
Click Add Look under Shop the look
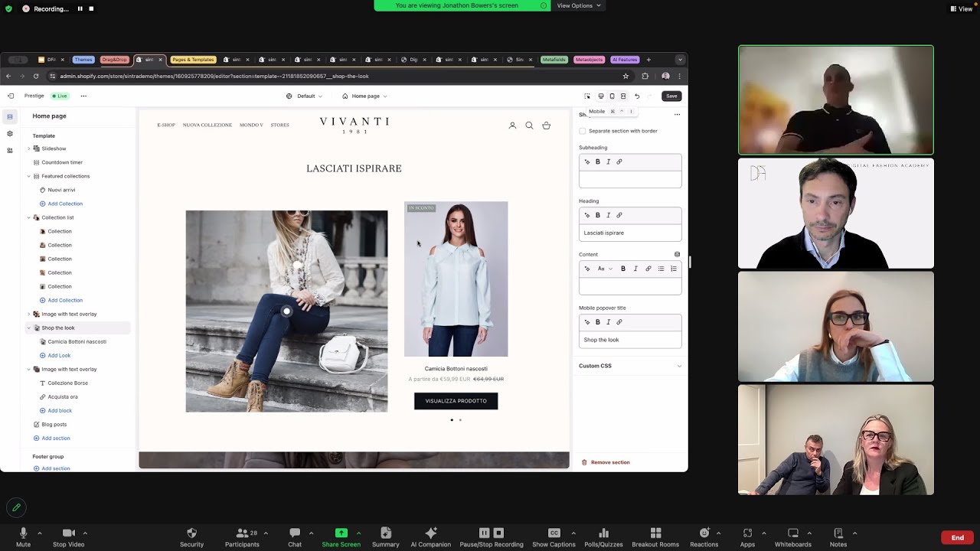pos(55,355)
